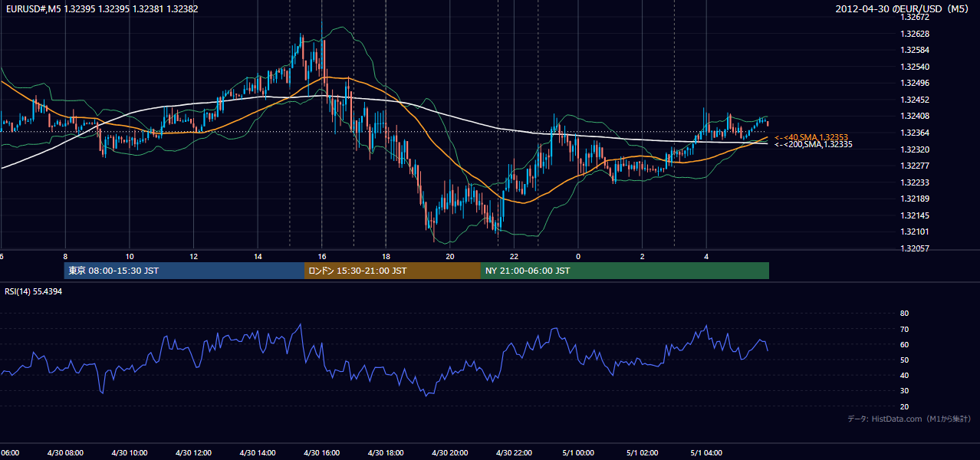
Task: Click the 4/30 12:00 time axis label
Action: 193,452
